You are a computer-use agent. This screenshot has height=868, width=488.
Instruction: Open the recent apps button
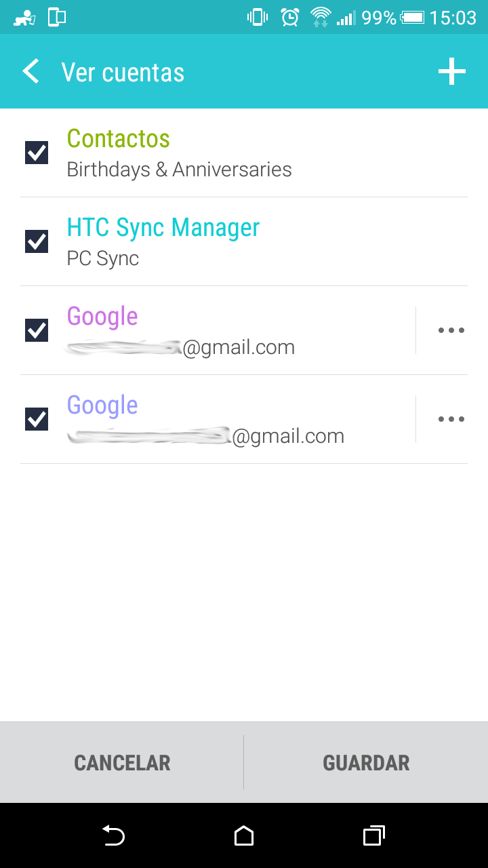tap(373, 835)
